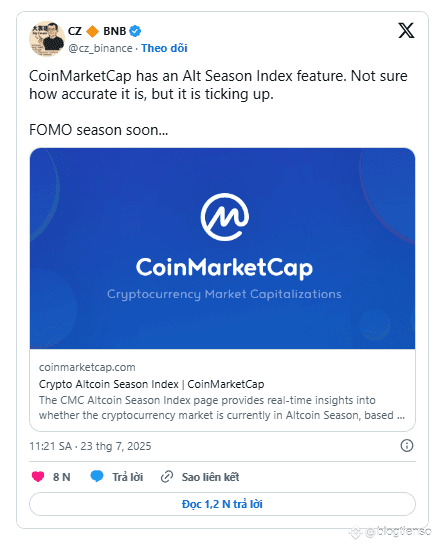Open the coinmarketcap.com domain link
Viewport: 439px width, 549px height.
[87, 367]
